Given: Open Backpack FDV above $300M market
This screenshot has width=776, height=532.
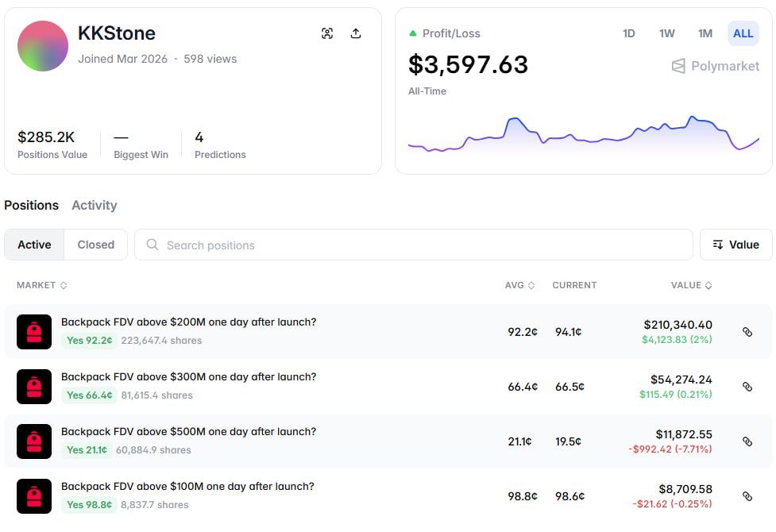Looking at the screenshot, I should pyautogui.click(x=188, y=376).
